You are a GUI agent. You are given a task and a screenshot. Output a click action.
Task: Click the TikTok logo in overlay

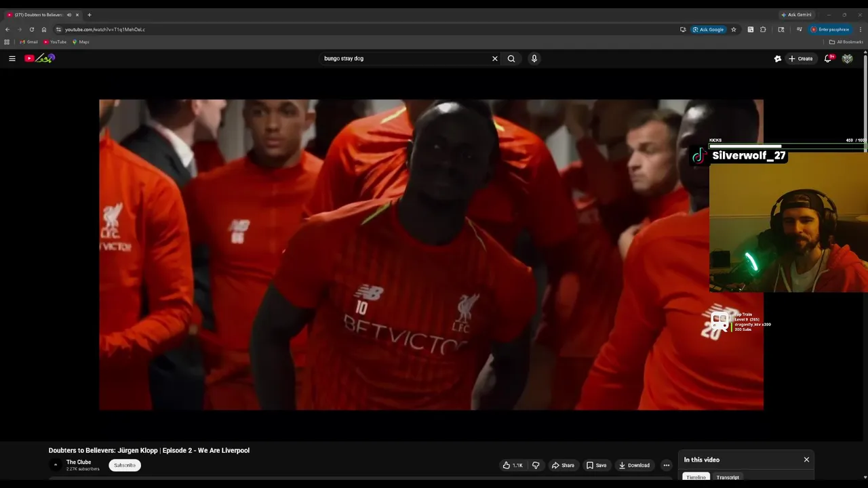699,156
